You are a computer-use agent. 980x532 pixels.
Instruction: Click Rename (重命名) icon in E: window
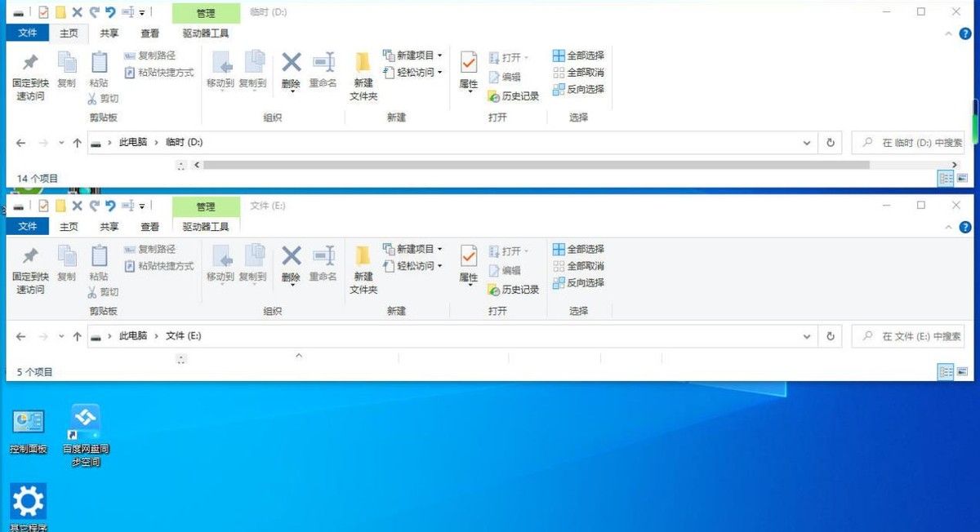tap(323, 264)
